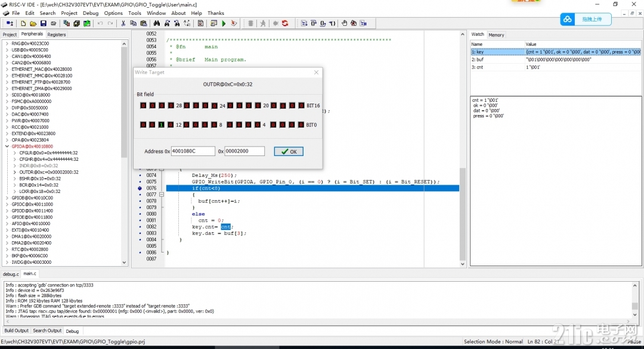The image size is (644, 349).
Task: Toggle the BIT0 bit box
Action: point(301,124)
